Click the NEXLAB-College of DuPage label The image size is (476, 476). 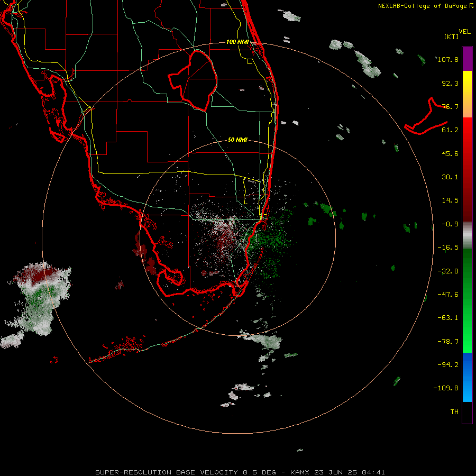coord(425,6)
